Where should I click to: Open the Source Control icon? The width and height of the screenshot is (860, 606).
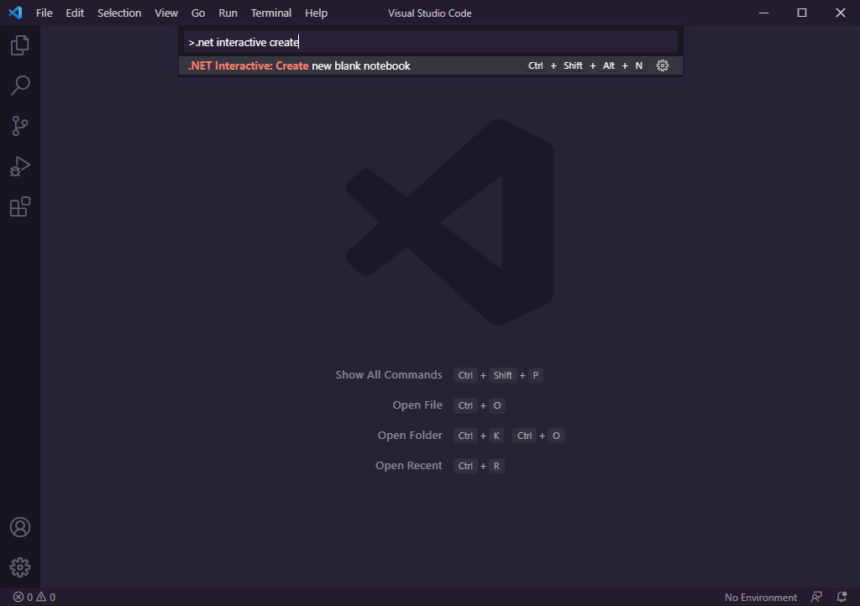tap(19, 125)
